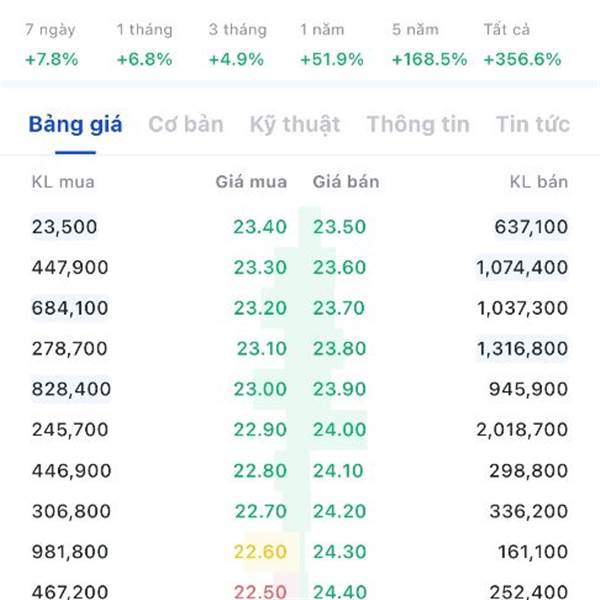Viewport: 600px width, 600px height.
Task: Choose the 1 năm +51.9% period
Action: click(332, 44)
